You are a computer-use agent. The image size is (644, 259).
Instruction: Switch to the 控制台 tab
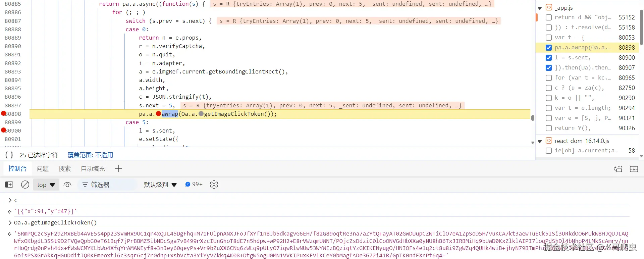[x=17, y=168]
